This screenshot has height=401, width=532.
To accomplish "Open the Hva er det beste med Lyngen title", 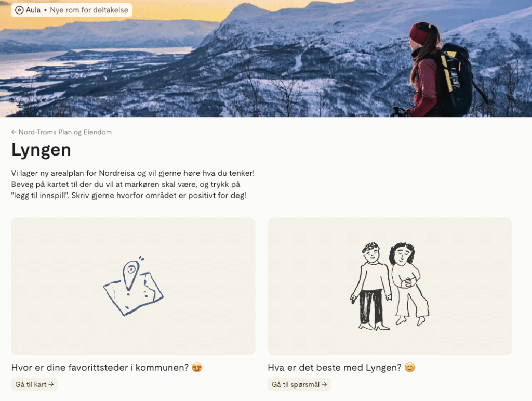I will pos(334,367).
